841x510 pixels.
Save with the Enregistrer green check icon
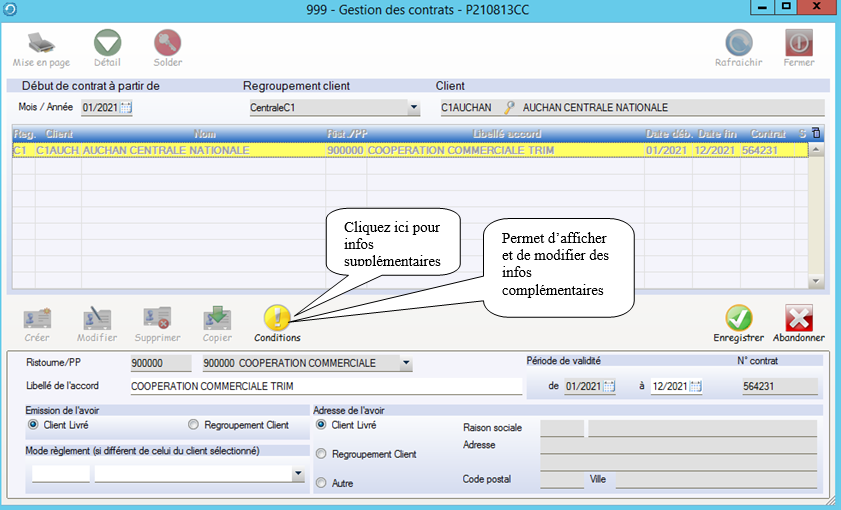coord(739,318)
